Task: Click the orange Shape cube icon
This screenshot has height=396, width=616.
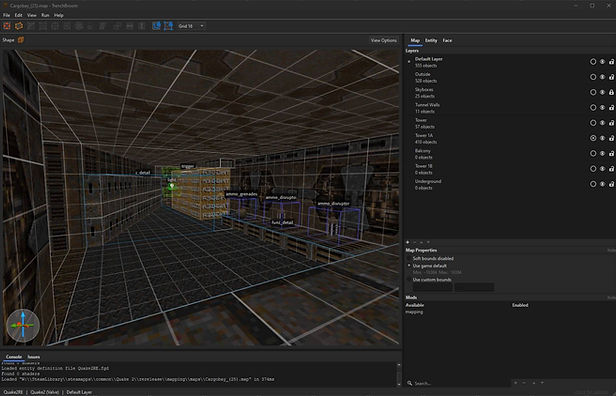Action: click(21, 40)
